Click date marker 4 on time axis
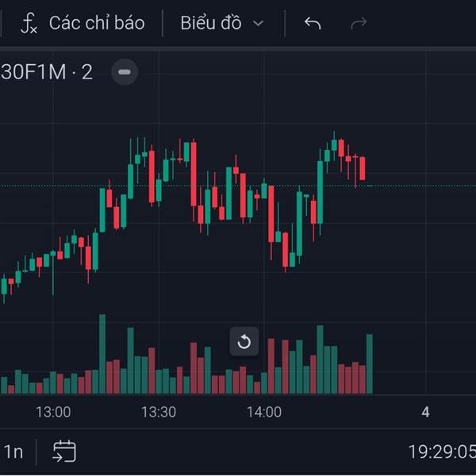The width and height of the screenshot is (476, 476). [425, 413]
